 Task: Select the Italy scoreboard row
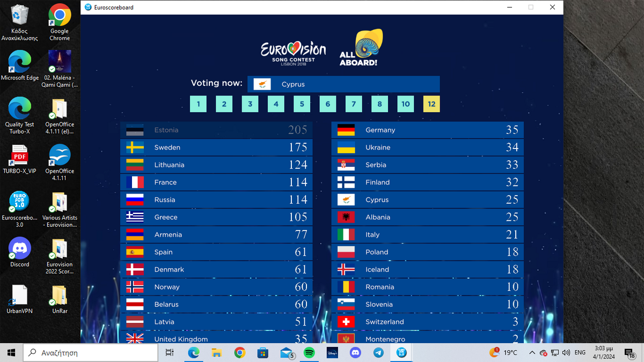[x=427, y=234]
